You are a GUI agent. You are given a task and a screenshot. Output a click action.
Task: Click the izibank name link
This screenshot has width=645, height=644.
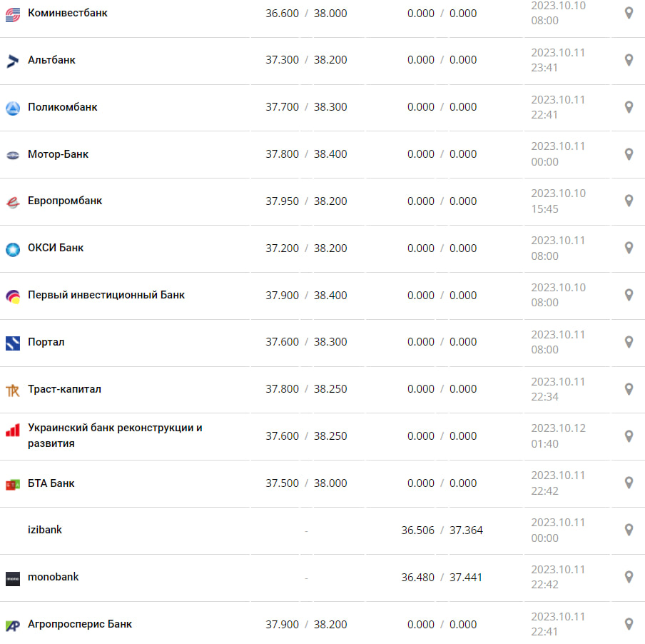(x=45, y=530)
